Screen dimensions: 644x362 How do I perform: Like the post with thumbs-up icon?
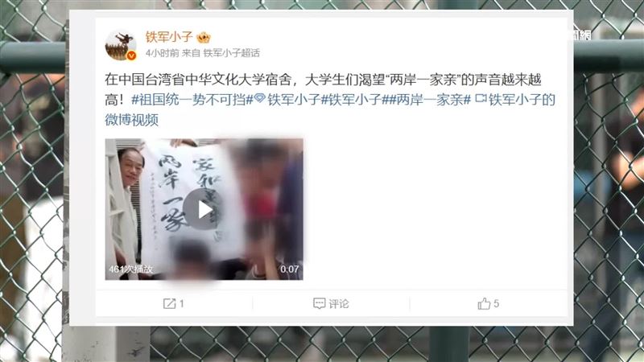click(x=484, y=303)
